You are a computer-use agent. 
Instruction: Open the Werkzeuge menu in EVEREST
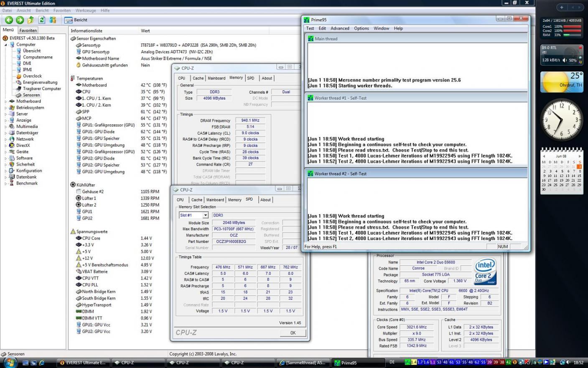tap(85, 10)
